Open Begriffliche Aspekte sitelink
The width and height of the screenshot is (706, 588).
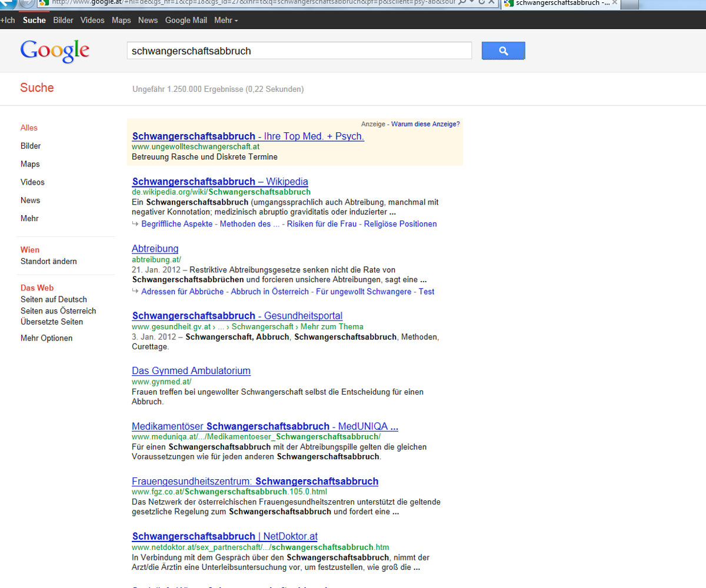point(176,224)
